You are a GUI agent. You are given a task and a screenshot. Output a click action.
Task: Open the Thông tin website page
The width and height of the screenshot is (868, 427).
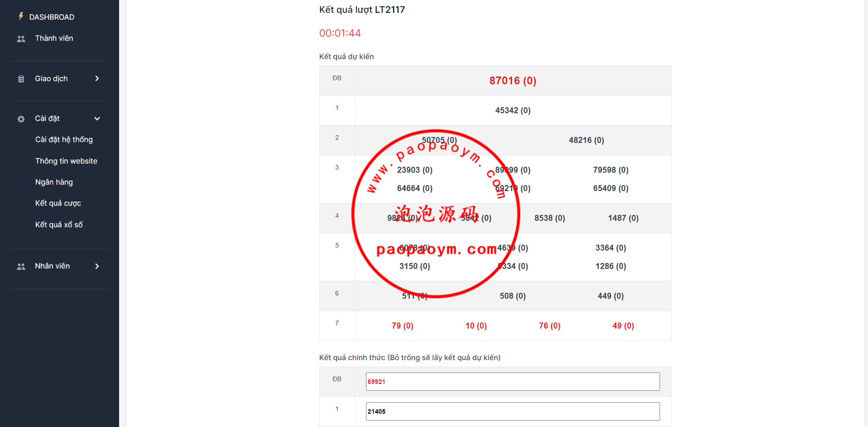click(x=66, y=161)
